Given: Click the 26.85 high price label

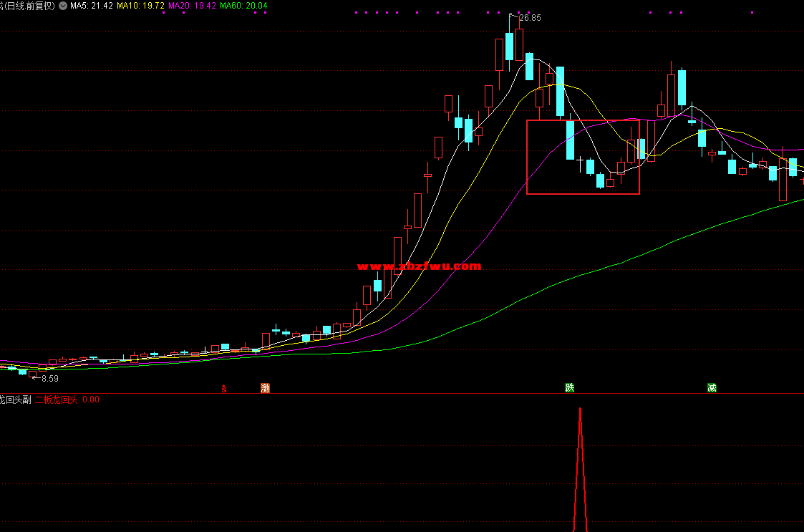Looking at the screenshot, I should tap(530, 18).
